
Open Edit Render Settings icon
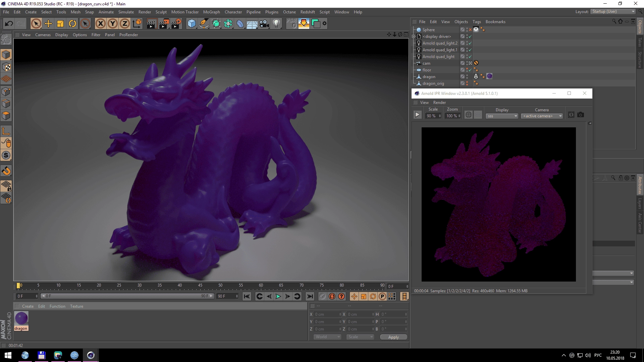coord(176,23)
